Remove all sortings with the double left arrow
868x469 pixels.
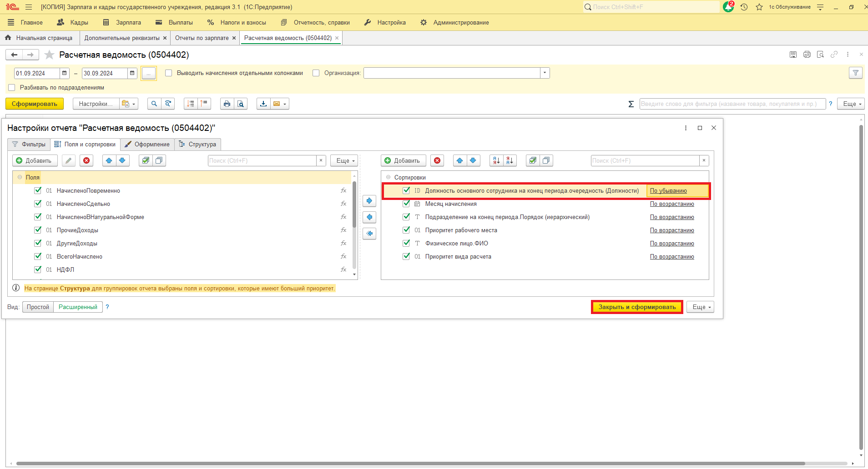coord(369,234)
